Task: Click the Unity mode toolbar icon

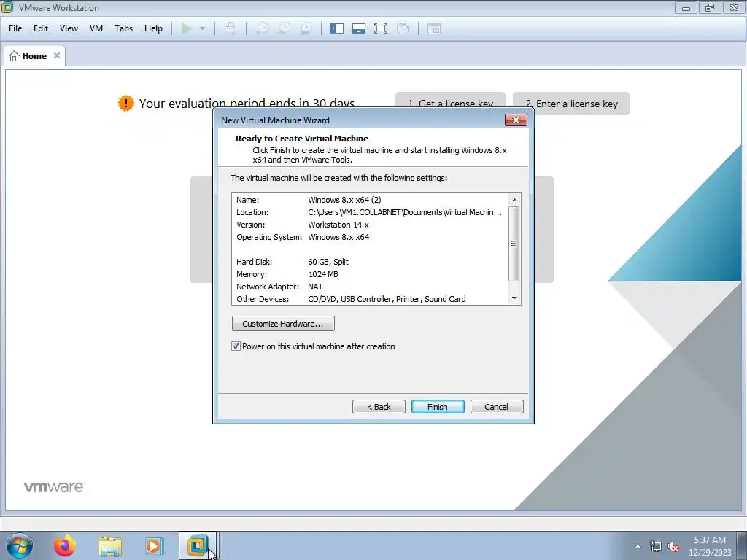Action: pos(403,28)
